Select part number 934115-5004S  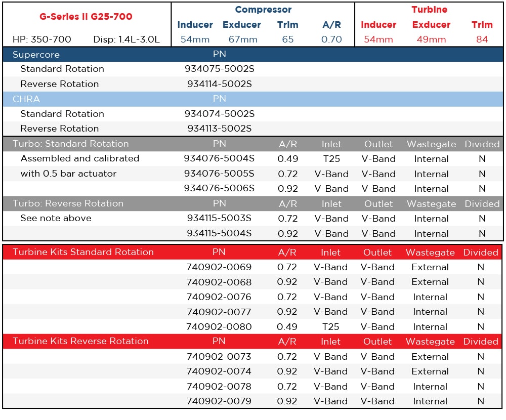[219, 233]
